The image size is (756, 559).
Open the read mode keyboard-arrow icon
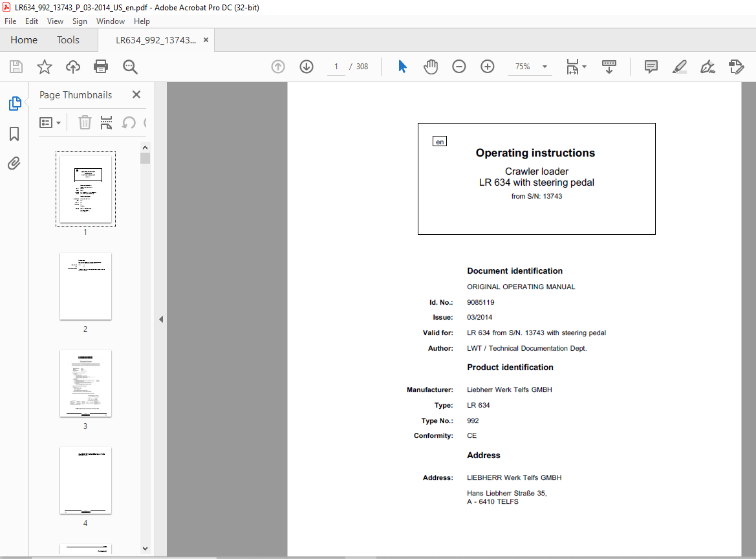[x=609, y=67]
